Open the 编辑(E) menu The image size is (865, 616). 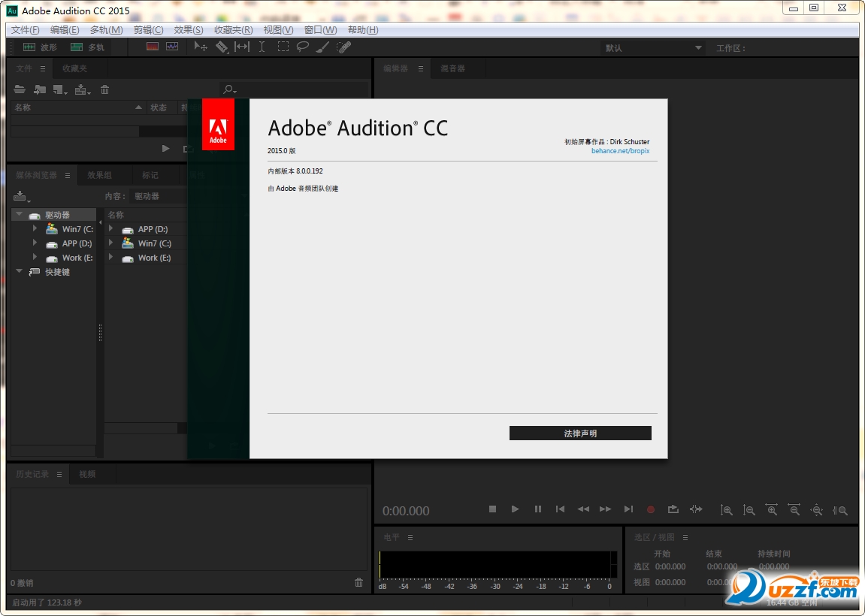tap(65, 30)
